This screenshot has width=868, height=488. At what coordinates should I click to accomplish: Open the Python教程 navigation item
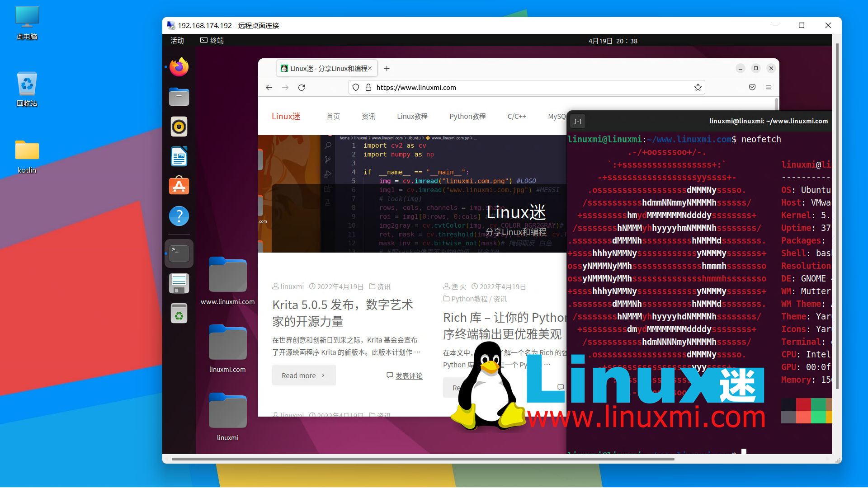(467, 117)
